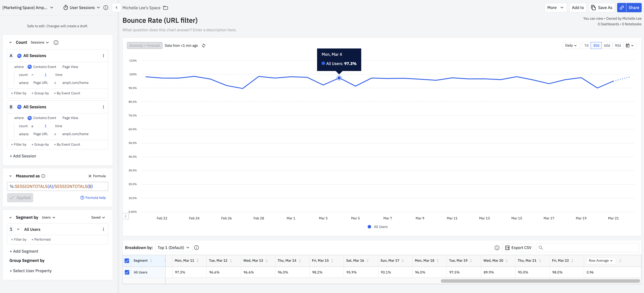Open the Daily interval dropdown
Screen dimensions: 644x293
click(x=571, y=45)
